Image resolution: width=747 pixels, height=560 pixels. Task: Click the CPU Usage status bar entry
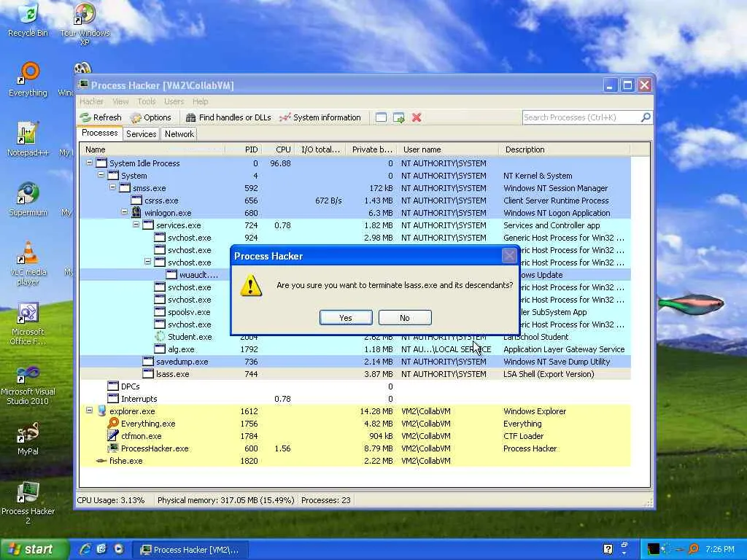[x=111, y=500]
